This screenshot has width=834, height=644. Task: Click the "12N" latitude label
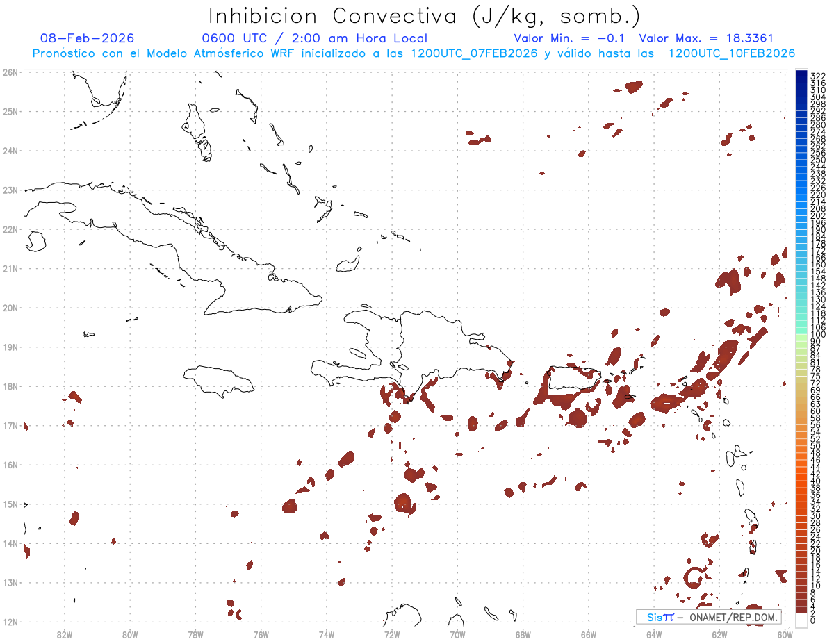point(10,622)
